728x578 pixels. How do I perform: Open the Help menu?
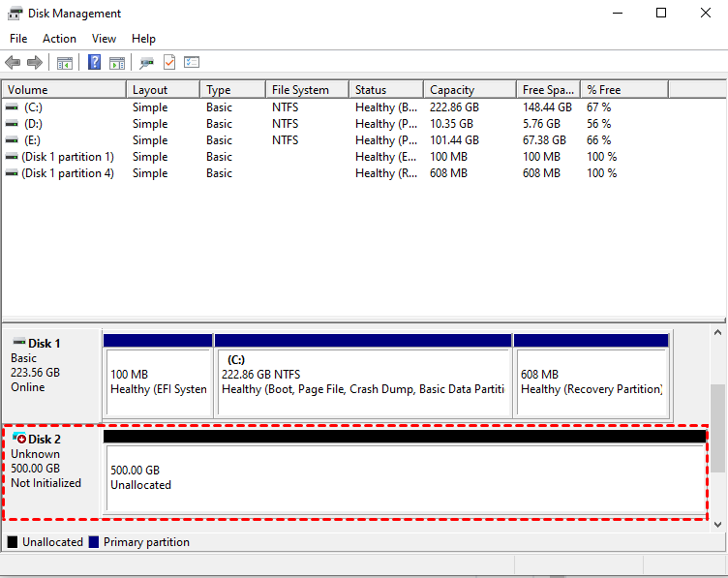[143, 39]
